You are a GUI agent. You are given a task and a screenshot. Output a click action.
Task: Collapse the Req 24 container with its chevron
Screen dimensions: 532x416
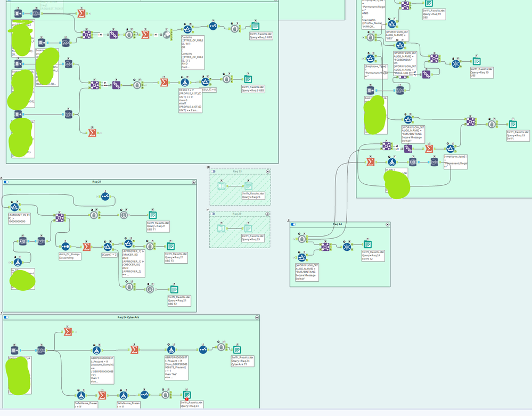(387, 225)
